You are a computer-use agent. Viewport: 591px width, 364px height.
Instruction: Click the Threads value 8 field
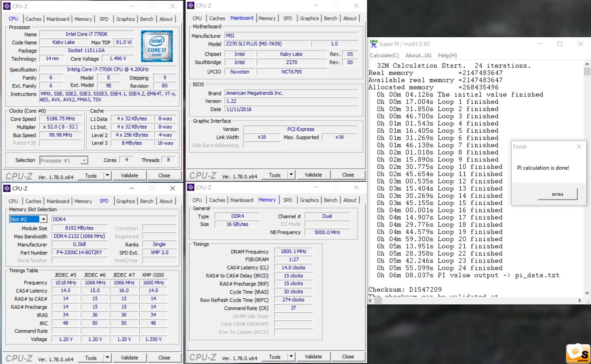(168, 160)
